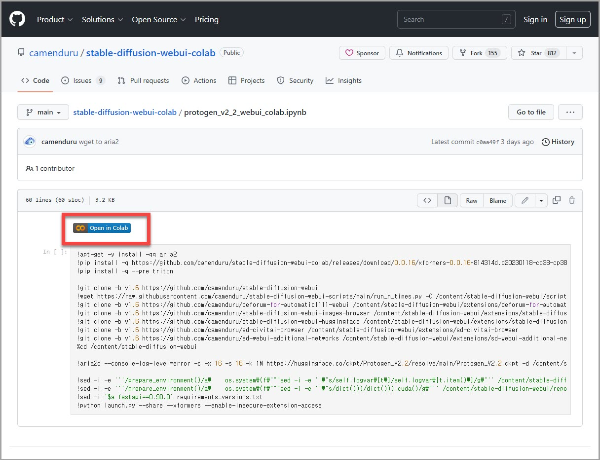Viewport: 600px width, 460px height.
Task: Show the source blob view icon
Action: [x=427, y=200]
